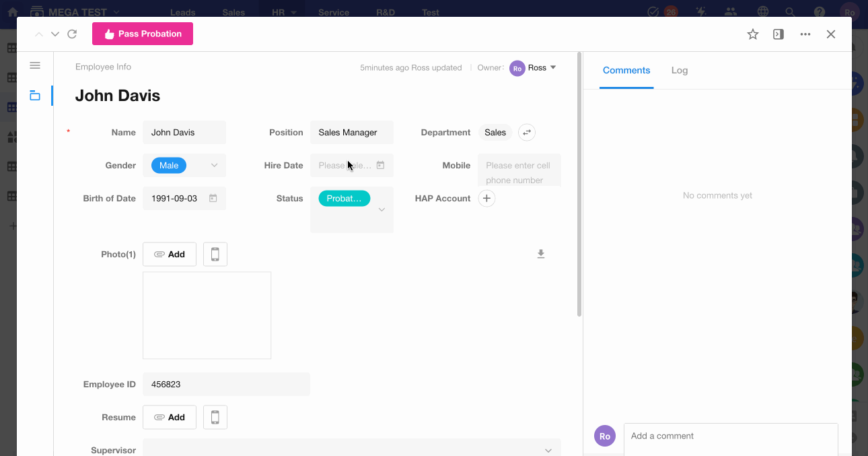Viewport: 868px width, 456px height.
Task: Select the Comments tab
Action: 626,71
